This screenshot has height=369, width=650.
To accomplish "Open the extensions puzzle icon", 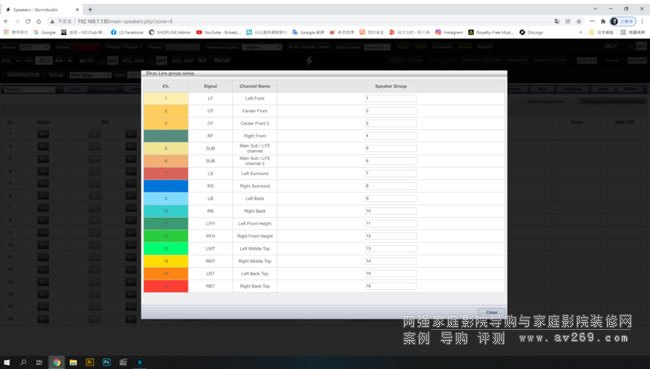I will 603,21.
